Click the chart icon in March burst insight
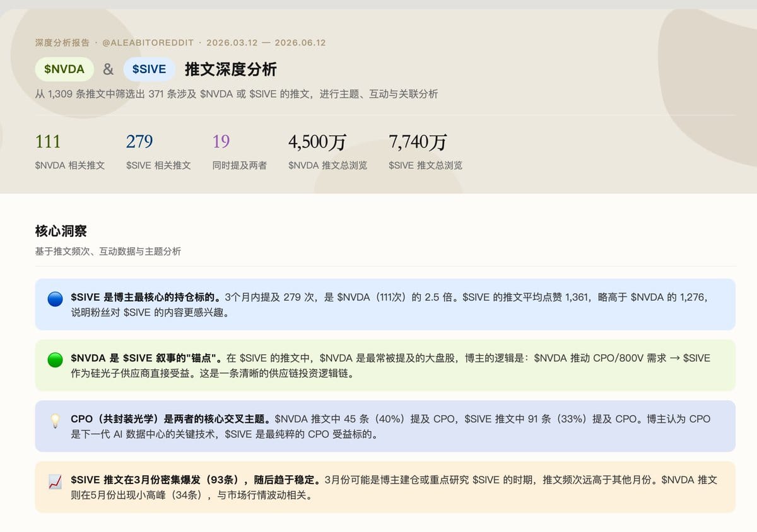 pyautogui.click(x=56, y=482)
